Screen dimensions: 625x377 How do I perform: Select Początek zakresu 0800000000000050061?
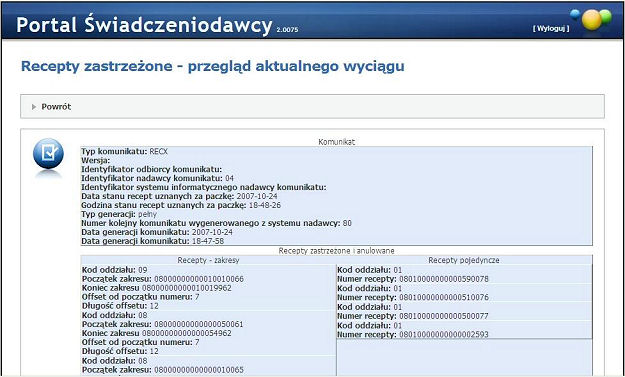pyautogui.click(x=163, y=324)
